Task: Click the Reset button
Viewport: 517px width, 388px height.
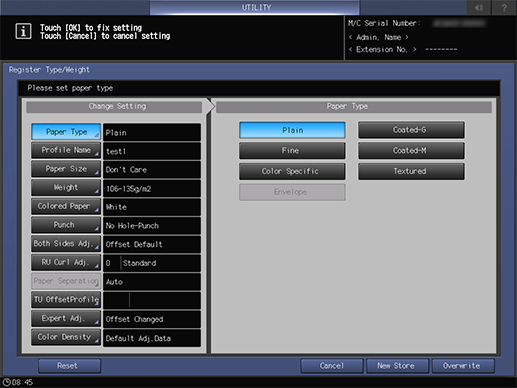Action: pos(69,366)
